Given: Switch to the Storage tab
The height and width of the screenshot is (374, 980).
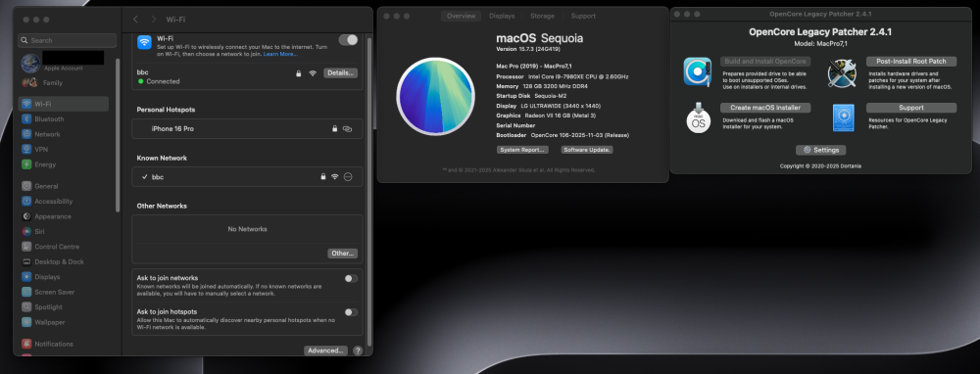Looking at the screenshot, I should tap(542, 17).
